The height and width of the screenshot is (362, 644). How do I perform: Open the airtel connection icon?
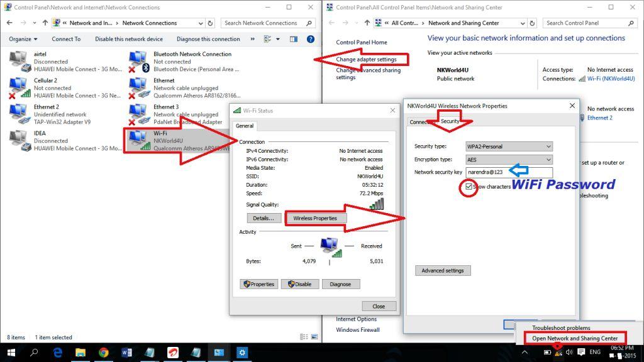21,62
